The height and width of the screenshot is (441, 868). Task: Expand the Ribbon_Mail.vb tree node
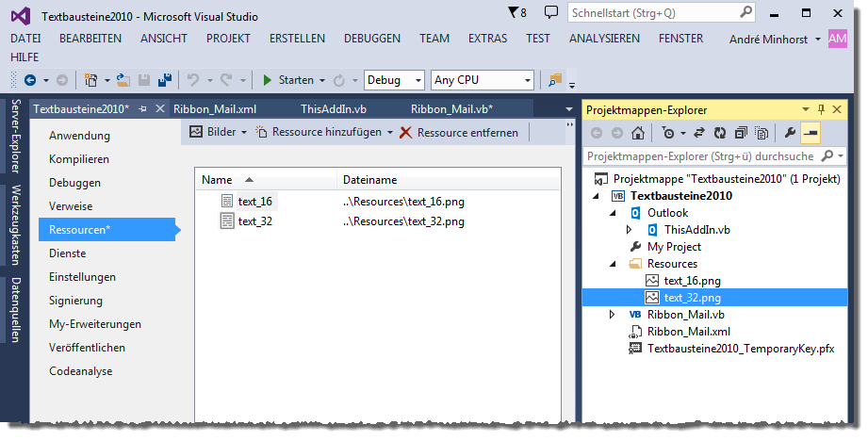613,314
